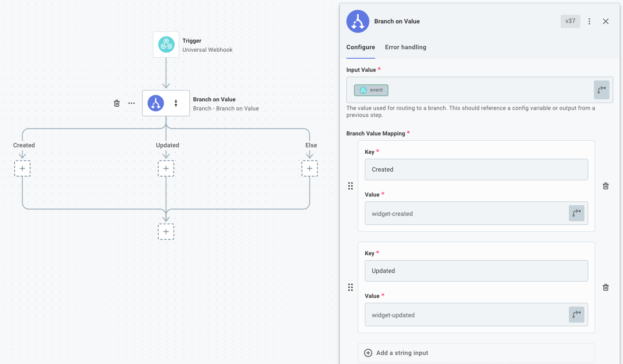
Task: Select the Branch on Value step icon
Action: pos(156,103)
